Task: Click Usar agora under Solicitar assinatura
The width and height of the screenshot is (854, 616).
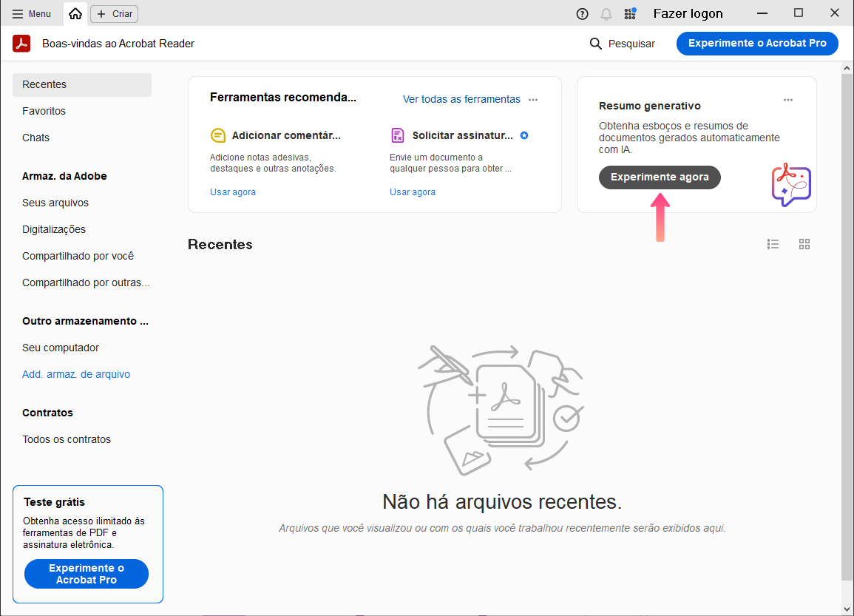Action: coord(413,192)
